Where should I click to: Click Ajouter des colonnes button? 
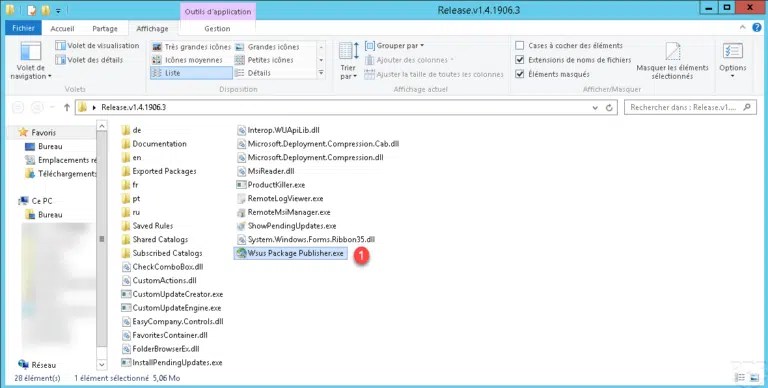[x=409, y=60]
